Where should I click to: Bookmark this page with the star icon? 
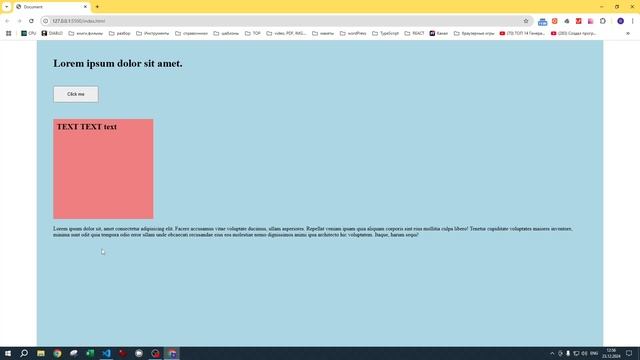[x=526, y=21]
